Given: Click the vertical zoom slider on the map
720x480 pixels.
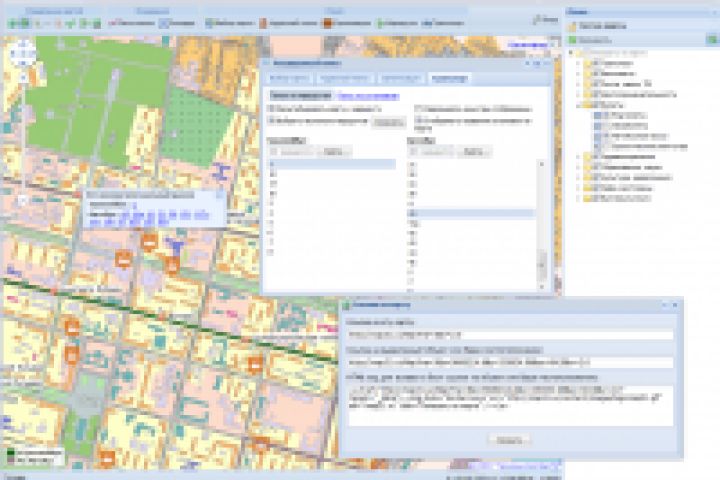Looking at the screenshot, I should [x=23, y=138].
